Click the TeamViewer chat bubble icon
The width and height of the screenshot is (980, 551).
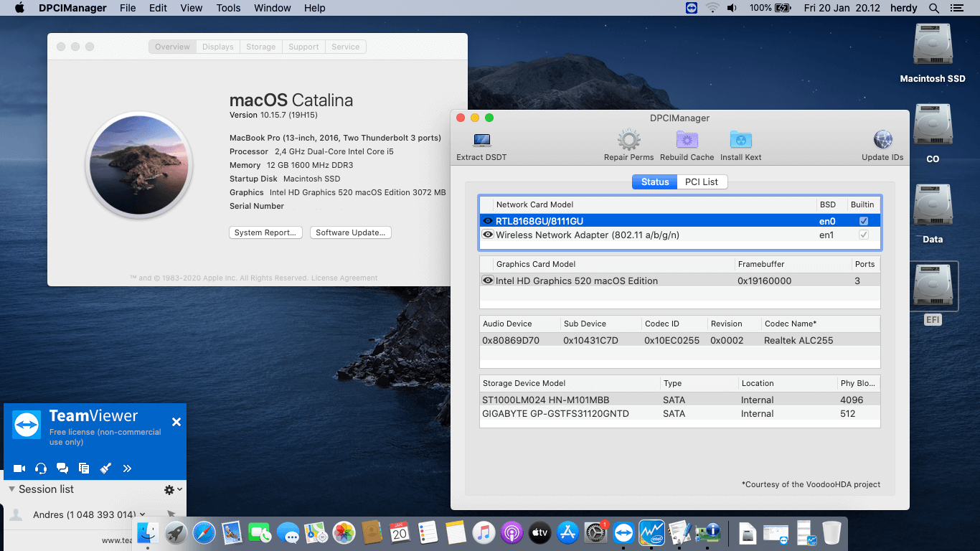(x=62, y=468)
